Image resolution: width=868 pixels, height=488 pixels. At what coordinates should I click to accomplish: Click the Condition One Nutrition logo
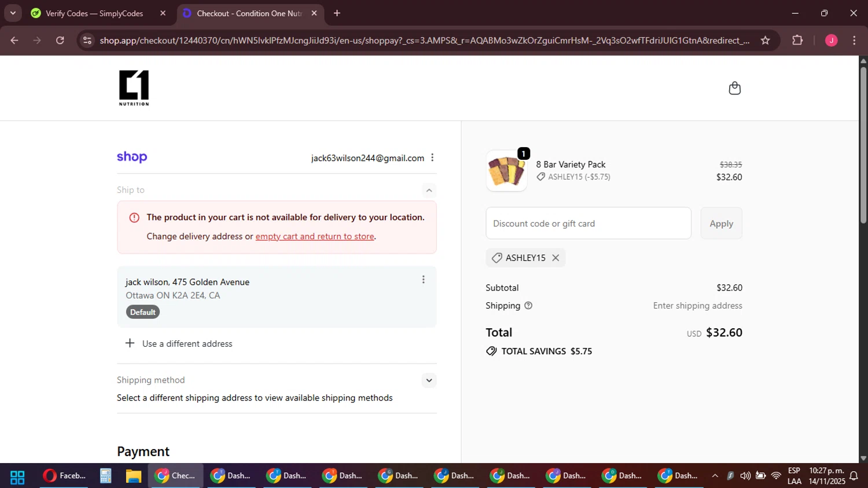(x=134, y=88)
